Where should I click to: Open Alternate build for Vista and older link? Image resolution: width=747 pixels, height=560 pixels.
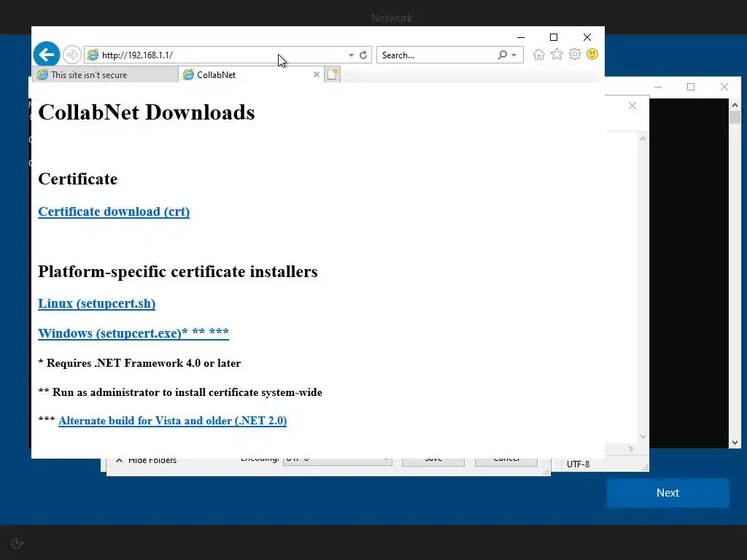[172, 421]
